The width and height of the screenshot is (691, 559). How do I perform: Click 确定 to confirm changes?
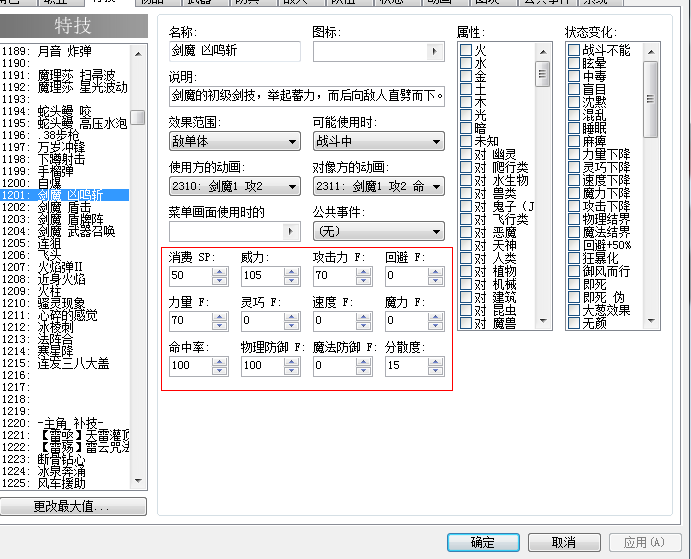(483, 542)
